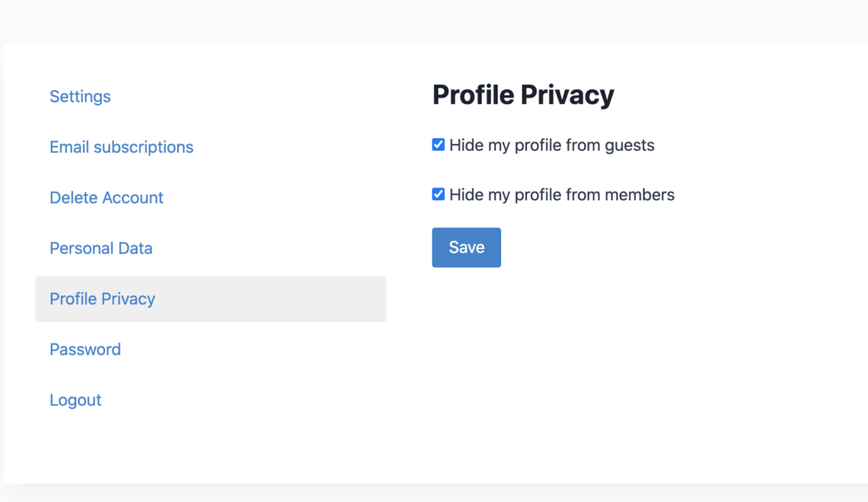The width and height of the screenshot is (868, 502).
Task: Save the profile privacy settings
Action: click(466, 247)
